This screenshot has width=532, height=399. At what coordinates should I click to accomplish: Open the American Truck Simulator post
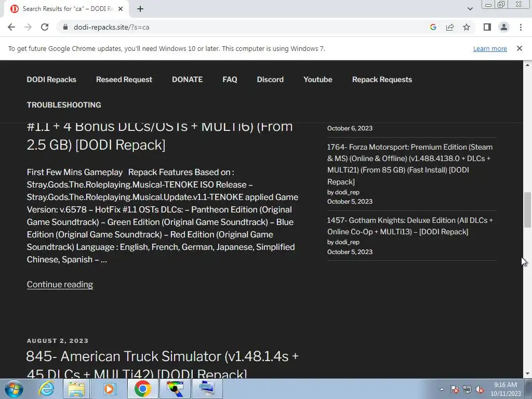click(162, 365)
